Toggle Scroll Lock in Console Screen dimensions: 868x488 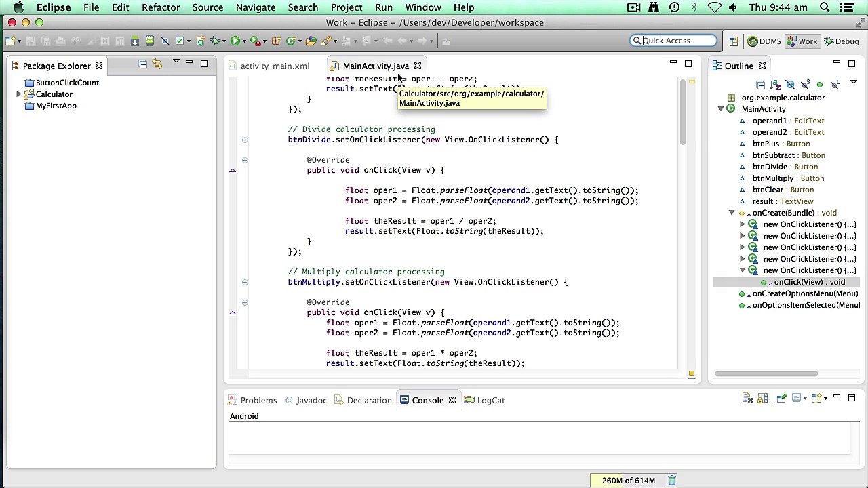[762, 399]
